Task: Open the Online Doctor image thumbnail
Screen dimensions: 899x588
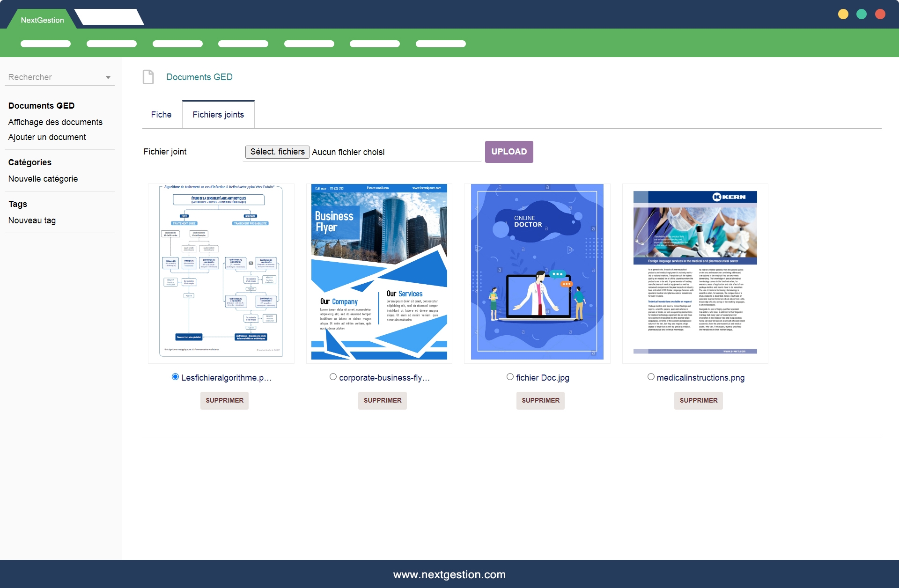Action: coord(537,272)
